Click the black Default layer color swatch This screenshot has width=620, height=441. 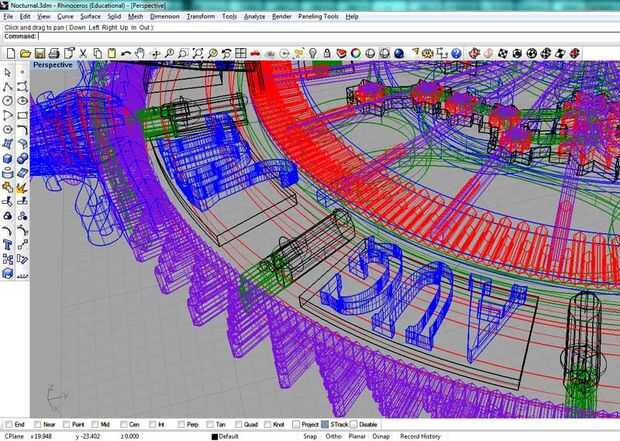215,437
